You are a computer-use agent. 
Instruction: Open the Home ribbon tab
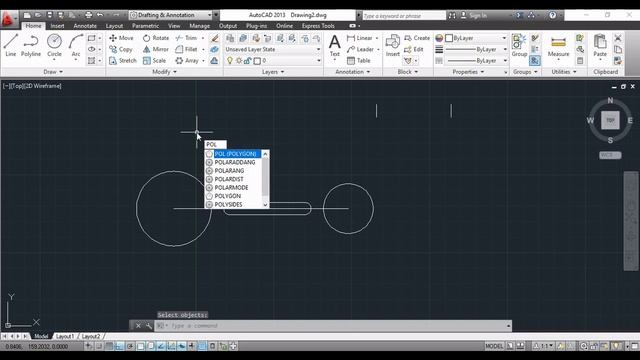33,26
